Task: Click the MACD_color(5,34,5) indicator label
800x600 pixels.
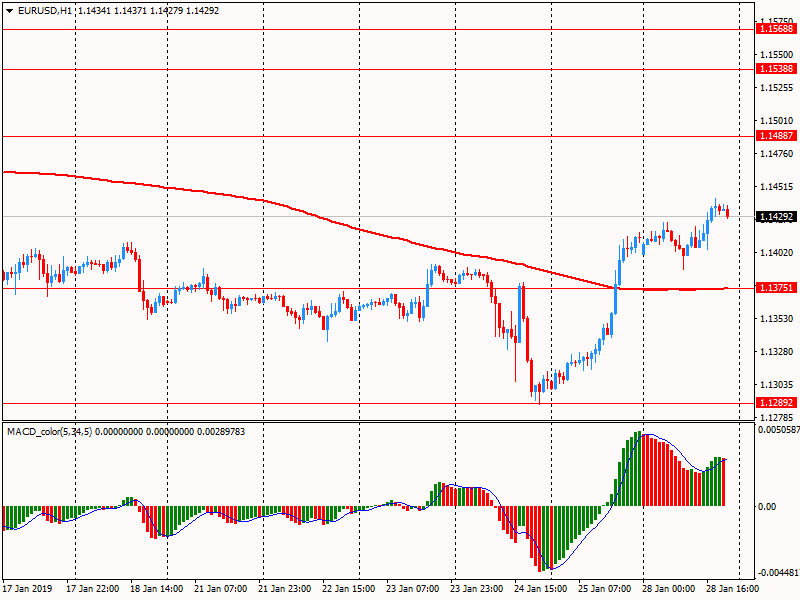Action: [49, 432]
